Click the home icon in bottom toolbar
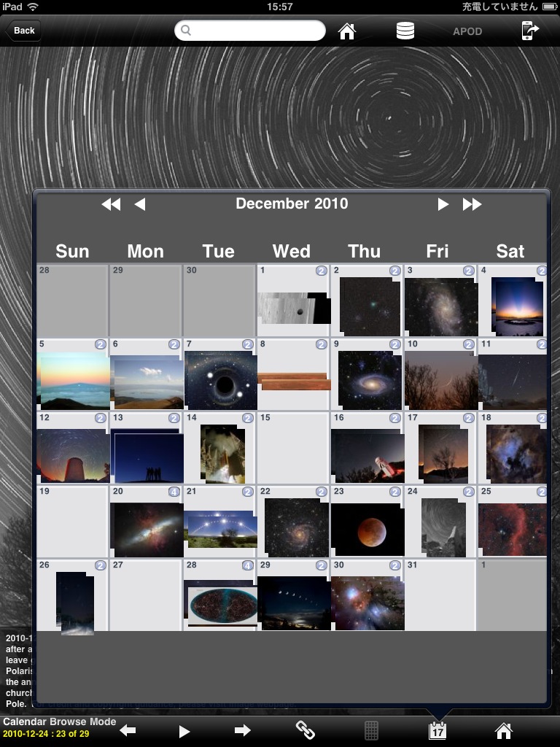 pos(503,730)
